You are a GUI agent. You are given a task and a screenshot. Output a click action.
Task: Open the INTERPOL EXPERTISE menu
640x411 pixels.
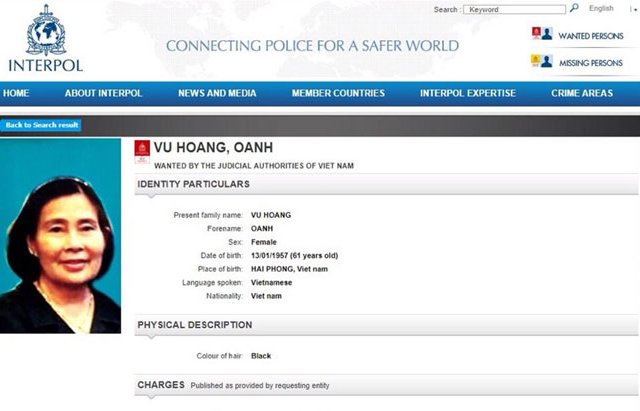point(468,93)
